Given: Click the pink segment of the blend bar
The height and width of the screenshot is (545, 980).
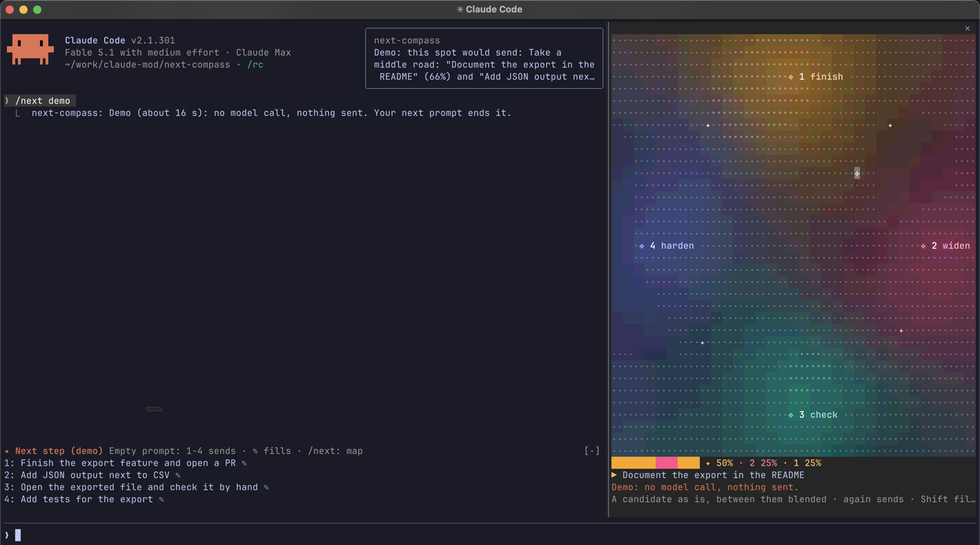Looking at the screenshot, I should pyautogui.click(x=667, y=463).
